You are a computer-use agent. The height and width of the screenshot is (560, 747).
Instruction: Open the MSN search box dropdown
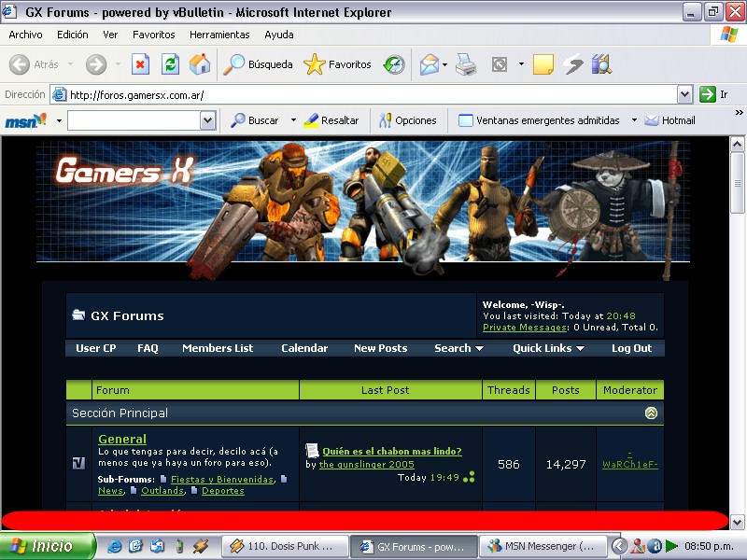[x=207, y=120]
